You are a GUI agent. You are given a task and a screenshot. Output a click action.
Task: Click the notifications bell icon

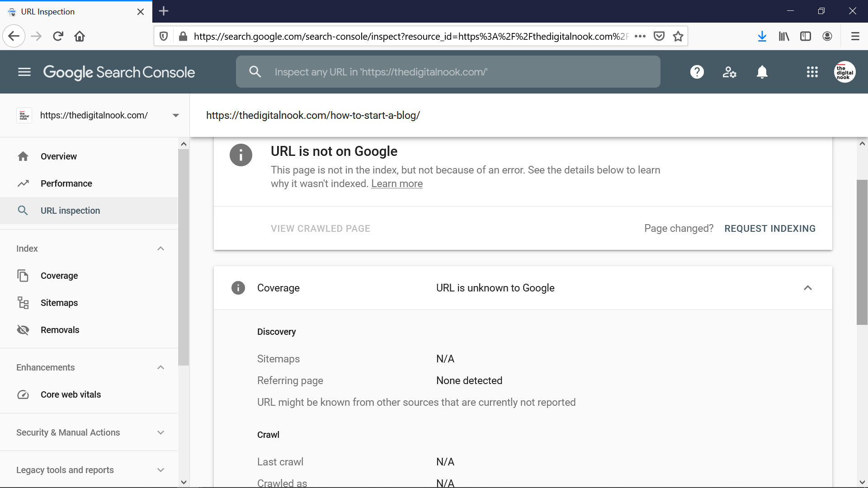point(762,71)
